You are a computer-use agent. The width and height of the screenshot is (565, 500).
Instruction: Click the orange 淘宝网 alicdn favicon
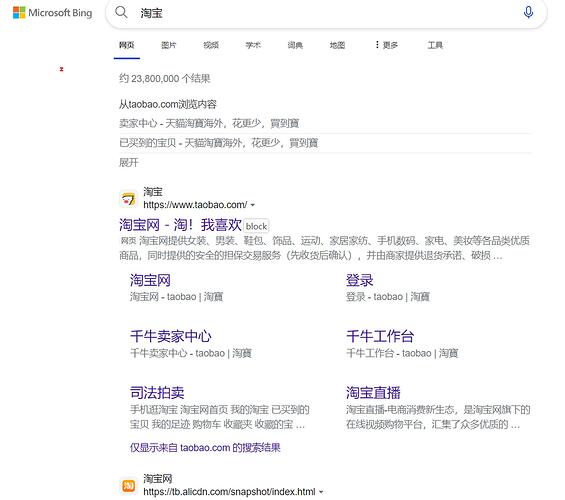(128, 485)
